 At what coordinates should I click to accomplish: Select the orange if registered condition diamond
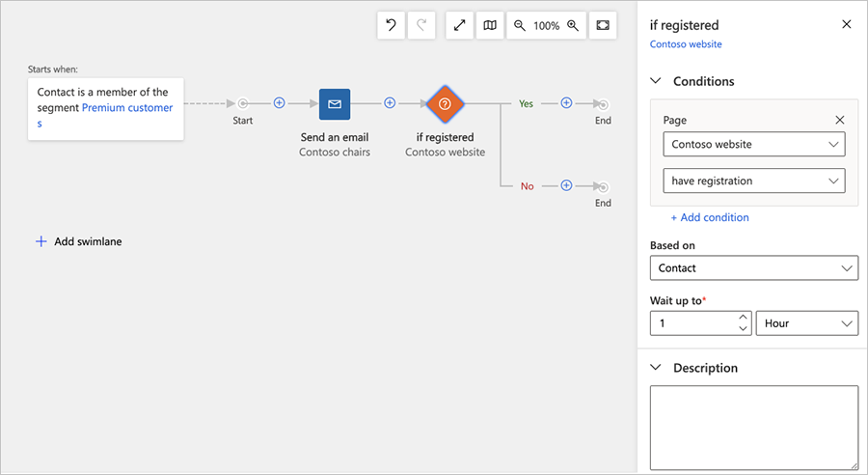(445, 104)
